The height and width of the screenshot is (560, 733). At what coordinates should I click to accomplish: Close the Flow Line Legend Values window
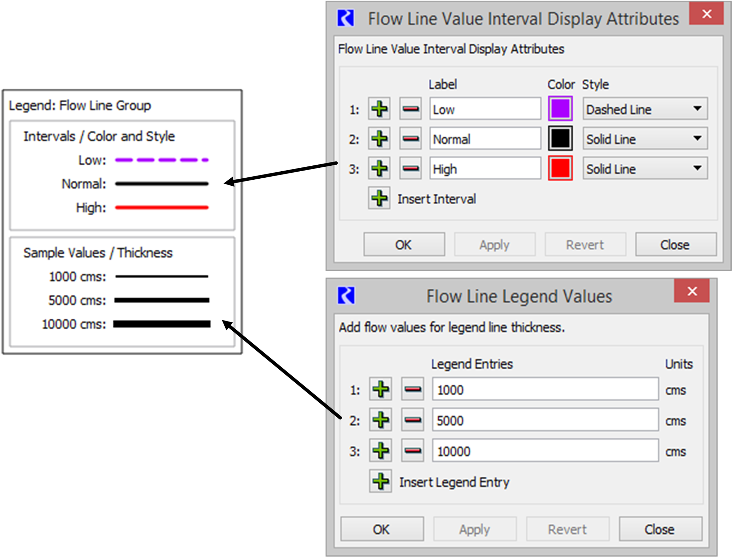tap(691, 291)
